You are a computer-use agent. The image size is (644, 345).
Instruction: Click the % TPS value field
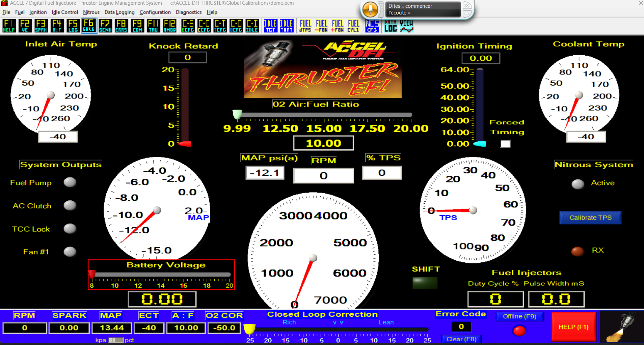click(382, 173)
